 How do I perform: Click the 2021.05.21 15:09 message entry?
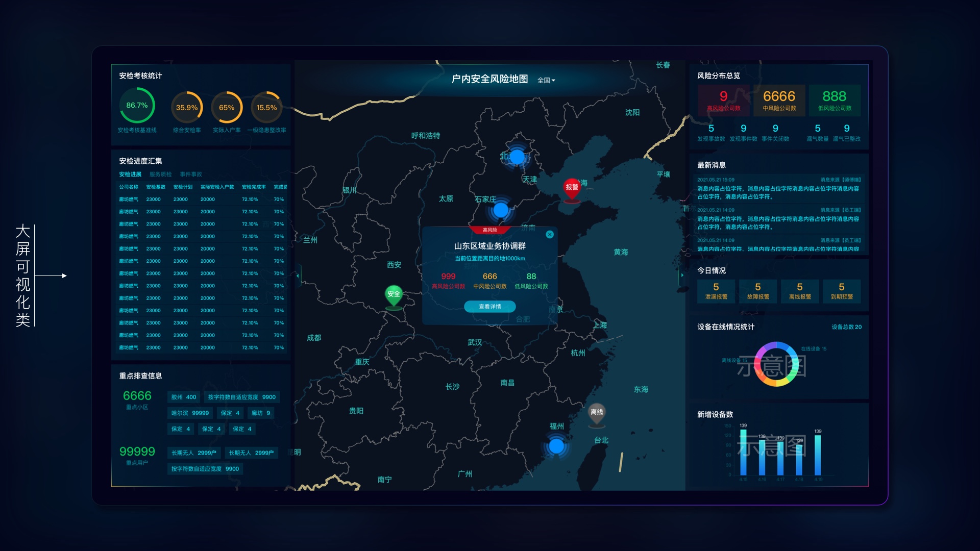[x=779, y=188]
